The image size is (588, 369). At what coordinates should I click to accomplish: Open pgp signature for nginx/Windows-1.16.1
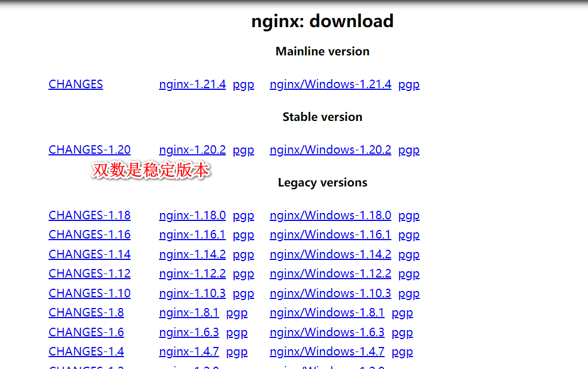pyautogui.click(x=409, y=235)
